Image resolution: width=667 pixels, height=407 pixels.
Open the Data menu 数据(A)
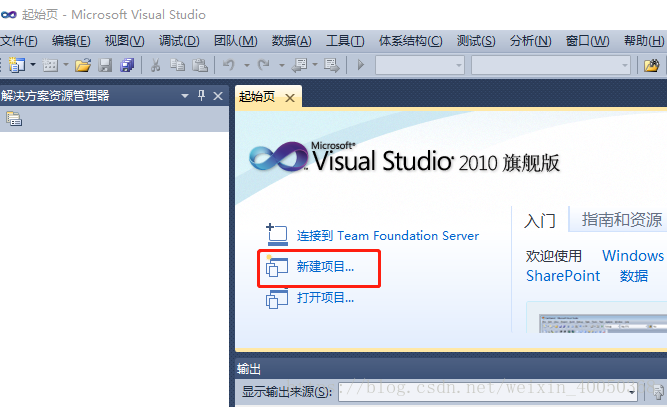[291, 41]
